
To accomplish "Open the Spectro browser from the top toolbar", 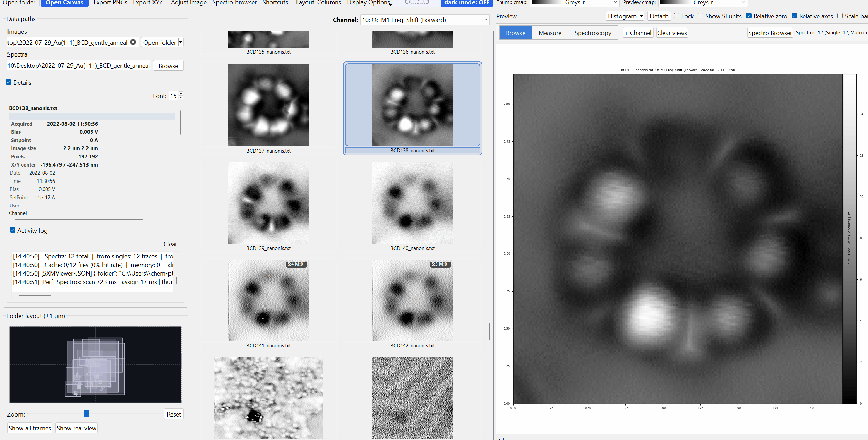I will coord(235,3).
